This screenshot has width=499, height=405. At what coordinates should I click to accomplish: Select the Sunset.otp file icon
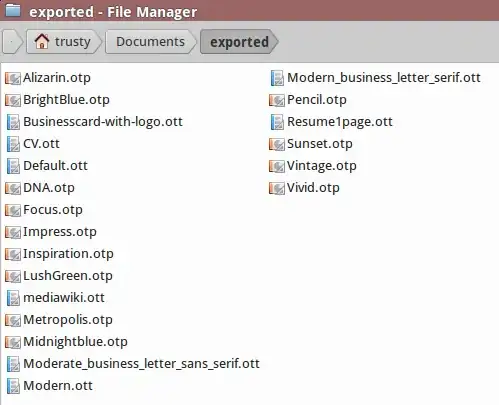pos(277,144)
